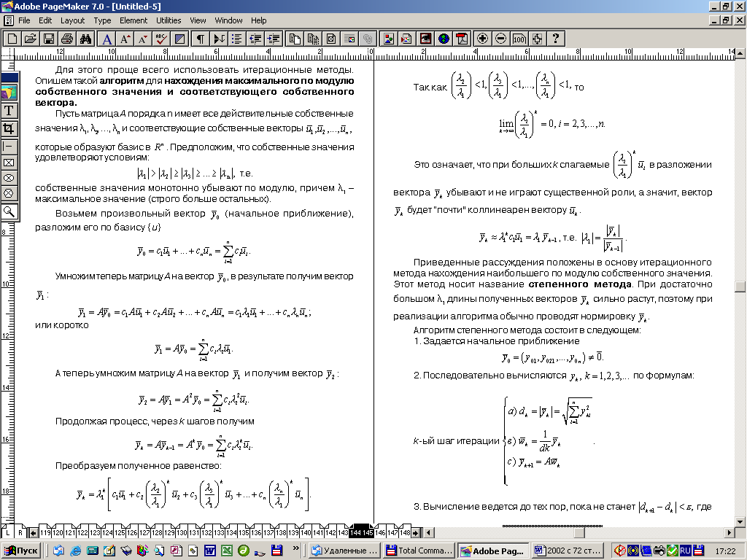Click the Indents/Tabs toolbar icon
Viewport: 747px width, 560px height.
tap(219, 39)
